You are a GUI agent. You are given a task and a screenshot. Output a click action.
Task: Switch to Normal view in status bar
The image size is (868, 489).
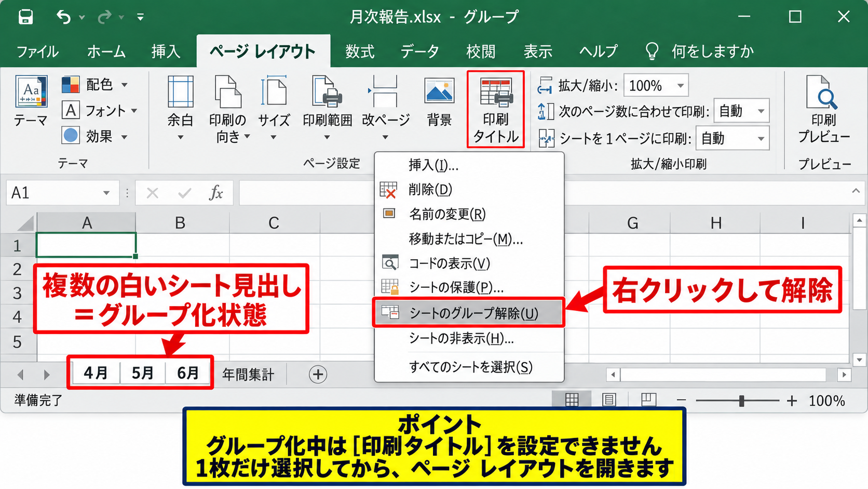[572, 400]
